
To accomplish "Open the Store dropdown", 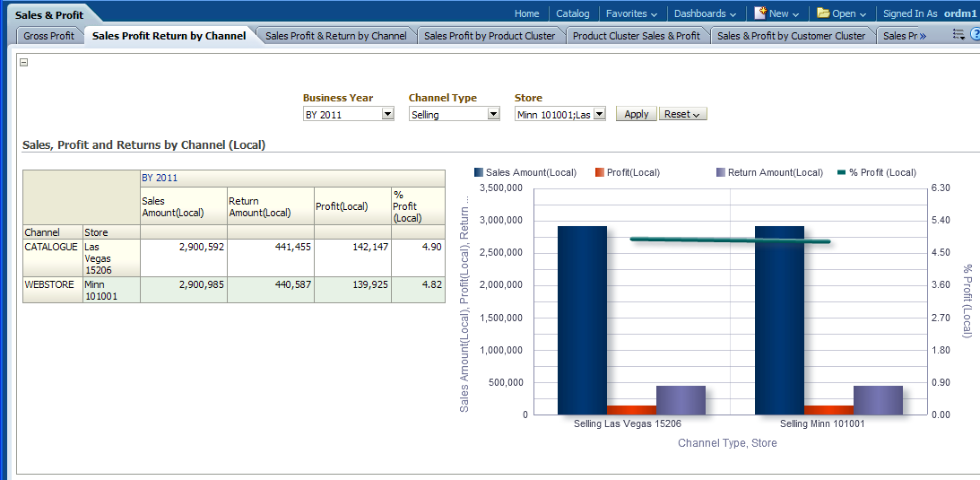I will 599,114.
